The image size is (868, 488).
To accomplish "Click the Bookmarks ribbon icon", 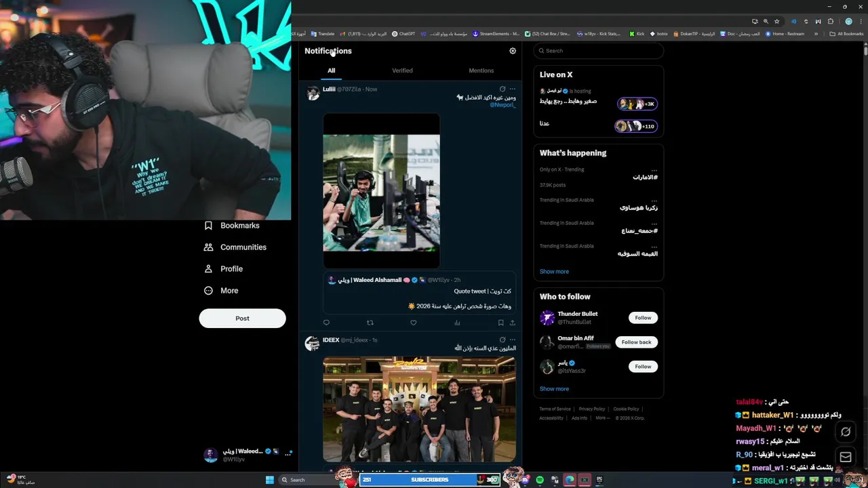I will coord(208,226).
